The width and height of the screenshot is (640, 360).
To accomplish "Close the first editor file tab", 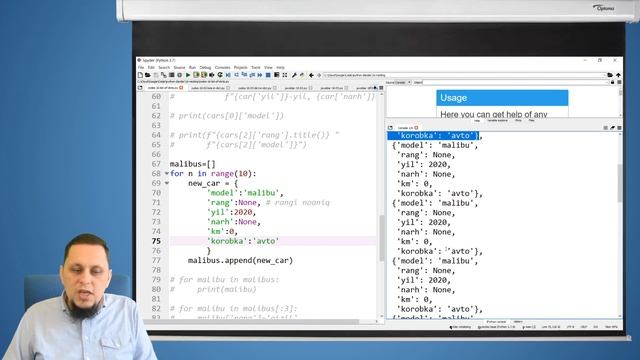I will click(181, 88).
